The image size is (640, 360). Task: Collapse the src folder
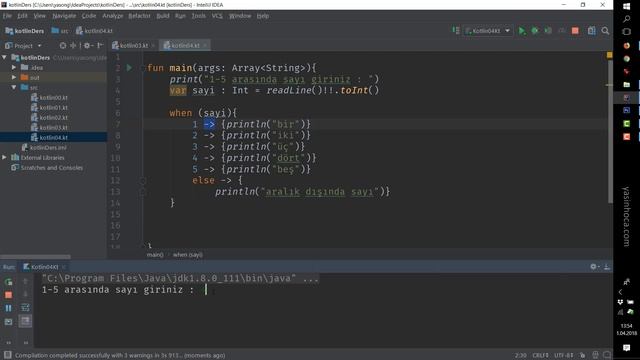(14, 87)
